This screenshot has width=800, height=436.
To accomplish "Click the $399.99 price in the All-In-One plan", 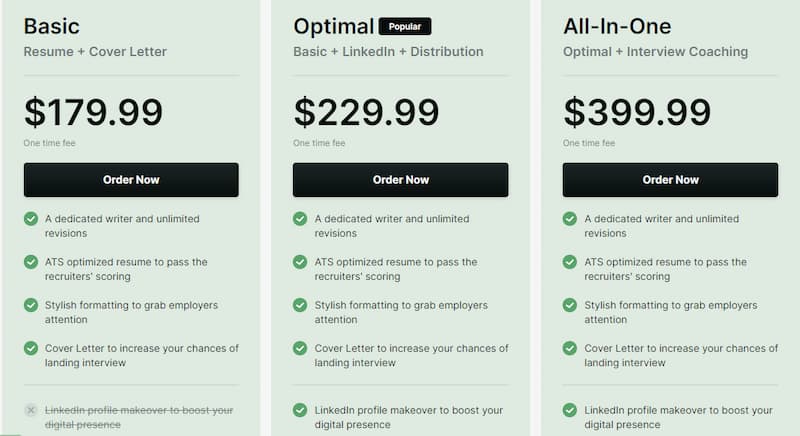I will coord(637,112).
